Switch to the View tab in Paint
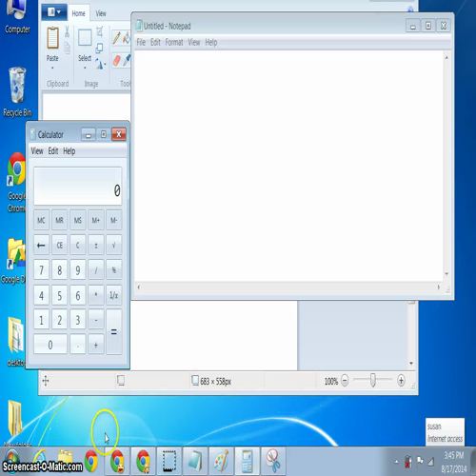The height and width of the screenshot is (476, 476). click(x=101, y=13)
